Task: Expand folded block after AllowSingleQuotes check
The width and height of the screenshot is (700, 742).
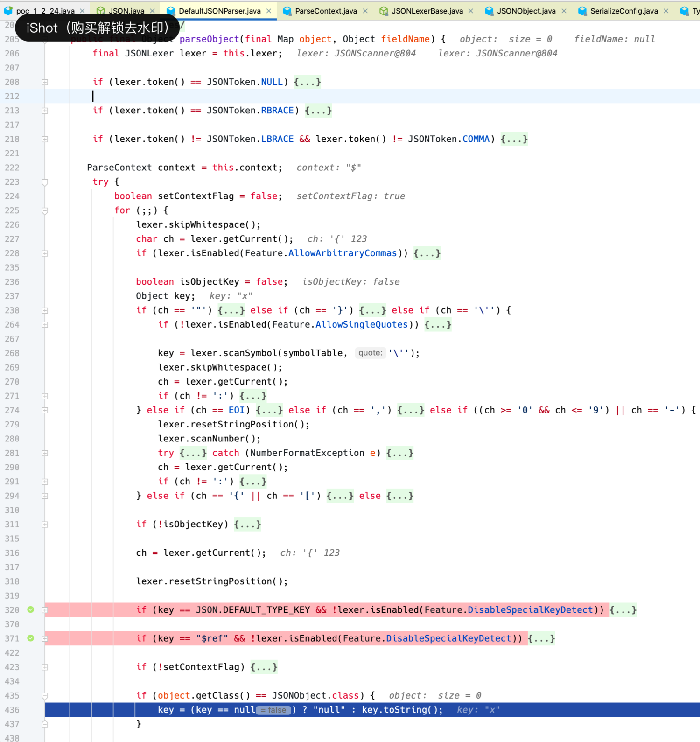Action: click(x=438, y=325)
